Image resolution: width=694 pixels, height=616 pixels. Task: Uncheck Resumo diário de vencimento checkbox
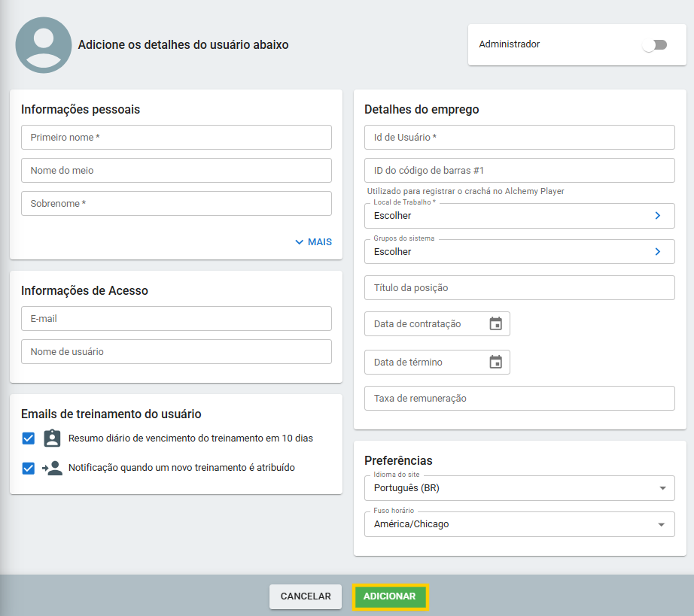click(29, 438)
